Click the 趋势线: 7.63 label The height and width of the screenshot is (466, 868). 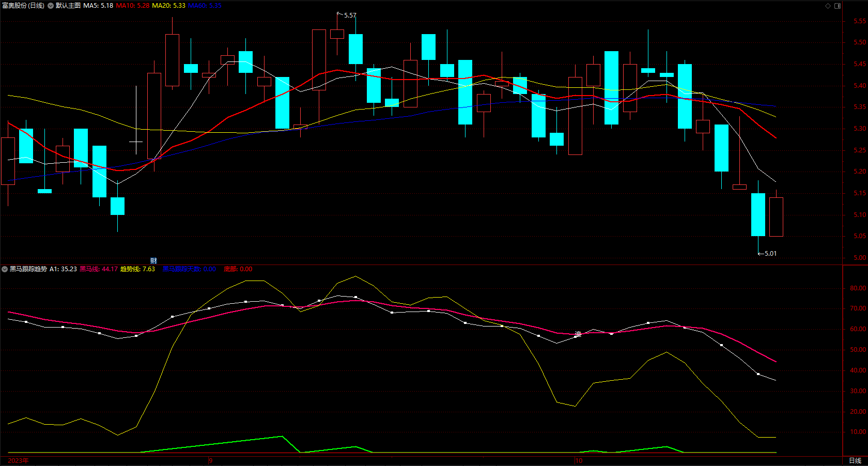coord(137,269)
